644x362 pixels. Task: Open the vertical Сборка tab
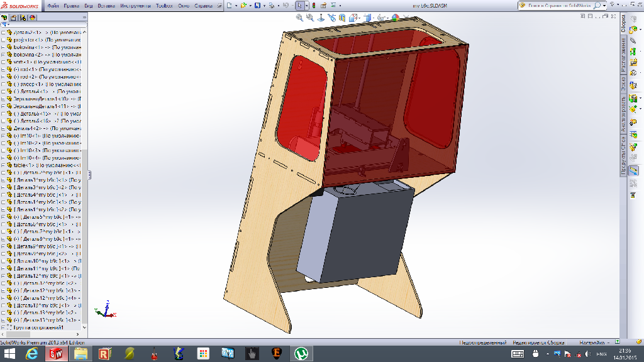623,24
